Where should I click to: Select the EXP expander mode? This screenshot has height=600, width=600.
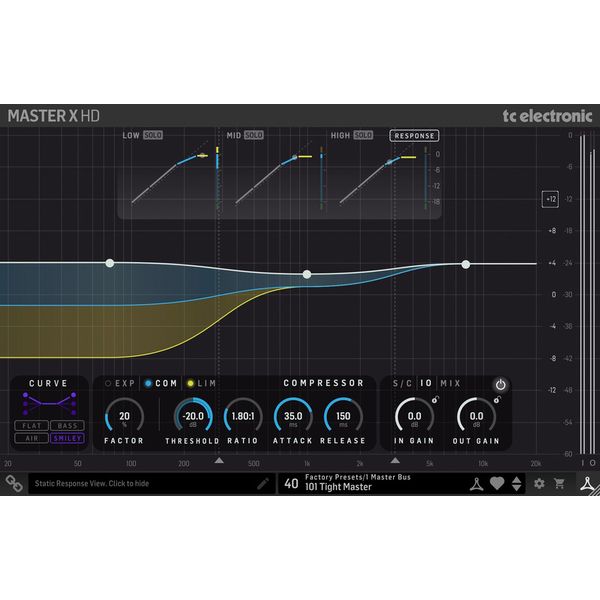pyautogui.click(x=120, y=383)
